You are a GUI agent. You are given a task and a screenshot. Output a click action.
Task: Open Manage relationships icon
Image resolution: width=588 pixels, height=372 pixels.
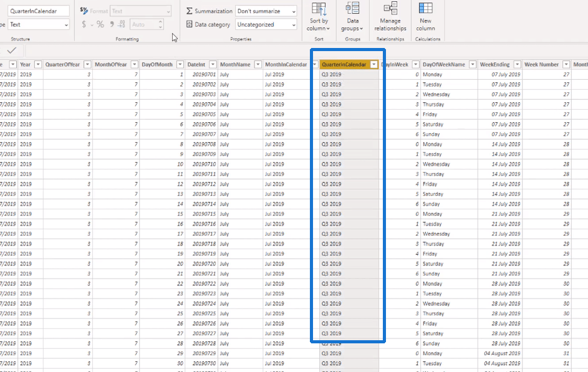pyautogui.click(x=390, y=8)
